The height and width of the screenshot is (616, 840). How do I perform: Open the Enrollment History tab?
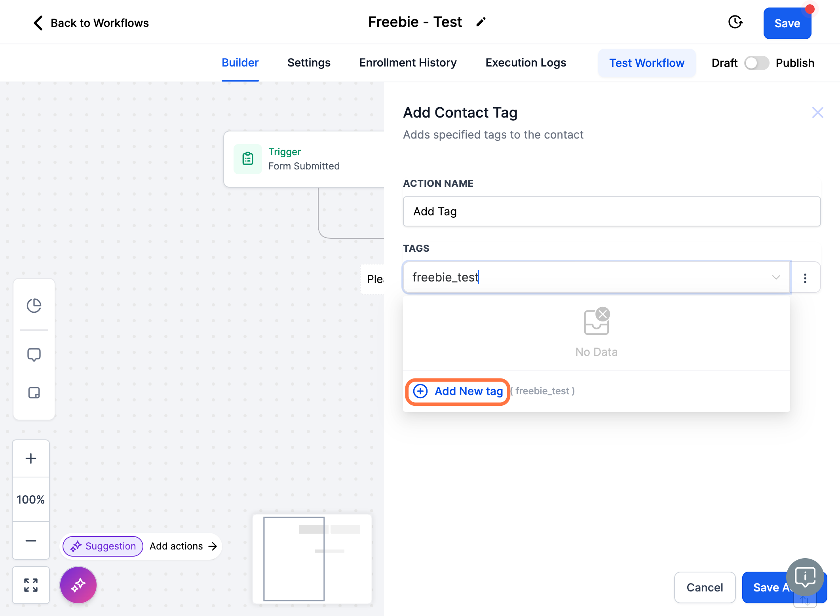pyautogui.click(x=408, y=63)
